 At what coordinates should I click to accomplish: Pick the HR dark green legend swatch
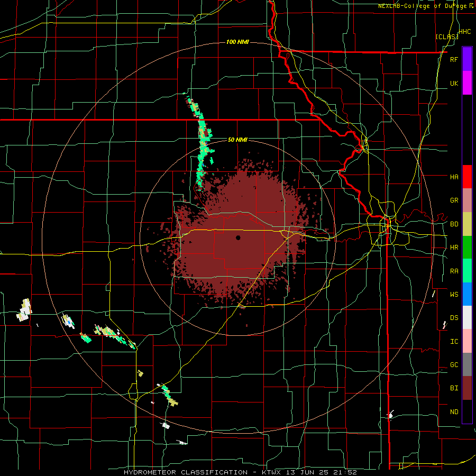point(467,247)
